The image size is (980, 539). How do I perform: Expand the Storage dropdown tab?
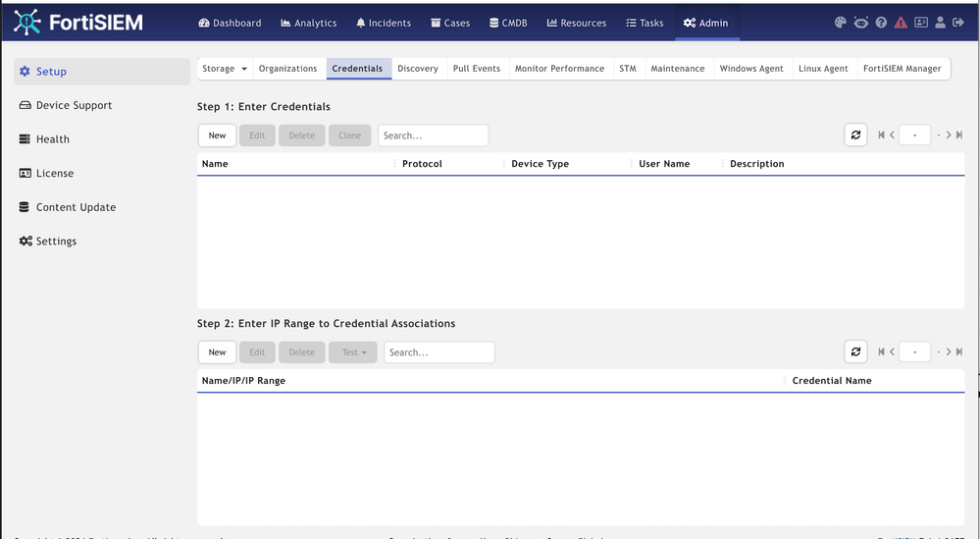click(225, 69)
